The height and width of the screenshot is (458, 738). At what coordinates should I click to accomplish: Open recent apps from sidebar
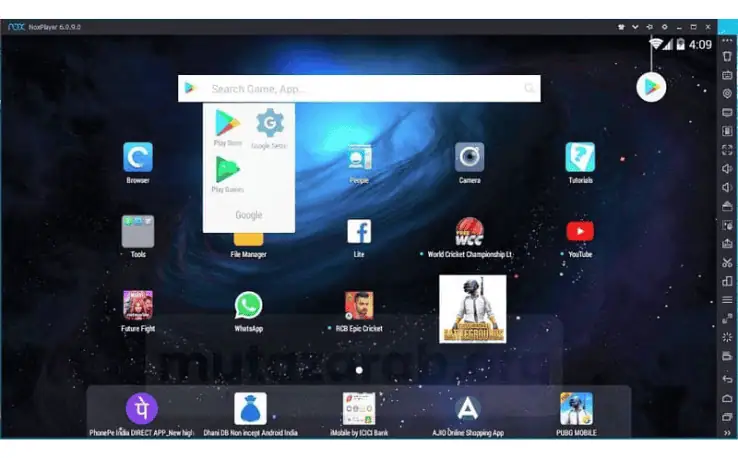pos(727,417)
